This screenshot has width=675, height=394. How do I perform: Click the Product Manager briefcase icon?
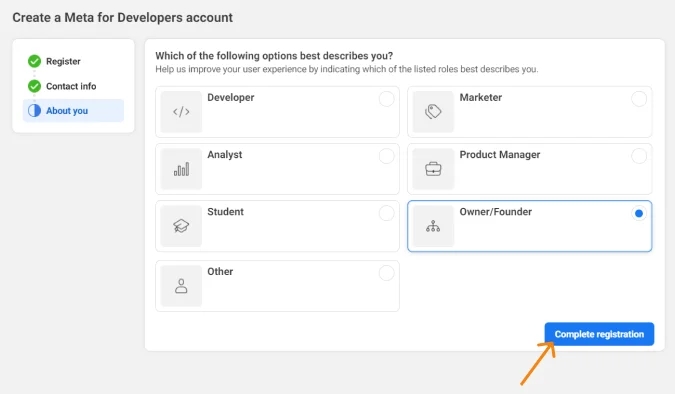tap(433, 169)
